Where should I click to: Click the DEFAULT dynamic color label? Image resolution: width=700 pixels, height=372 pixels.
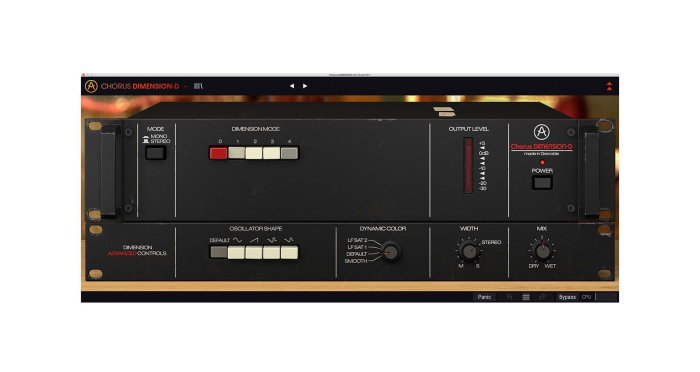[x=357, y=254]
